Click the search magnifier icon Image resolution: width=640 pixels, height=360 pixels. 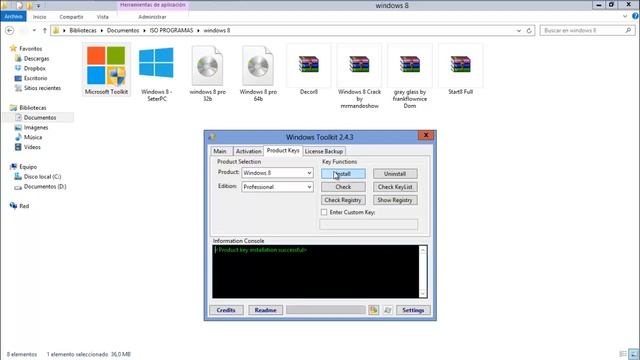pyautogui.click(x=628, y=30)
